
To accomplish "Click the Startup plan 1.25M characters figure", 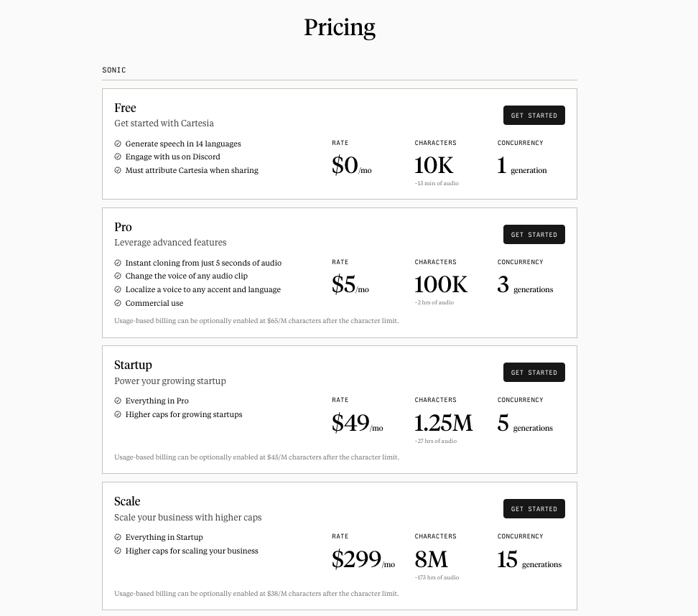I will tap(443, 423).
